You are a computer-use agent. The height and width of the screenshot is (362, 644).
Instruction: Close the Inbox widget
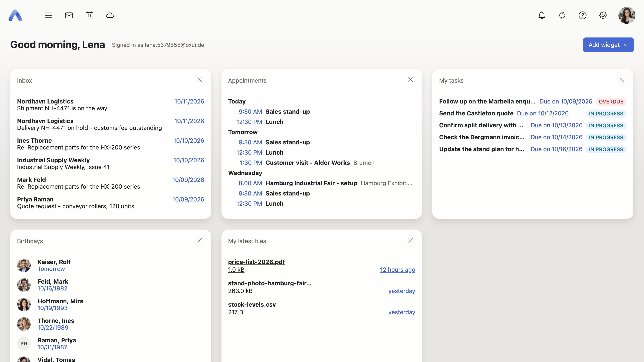(200, 80)
